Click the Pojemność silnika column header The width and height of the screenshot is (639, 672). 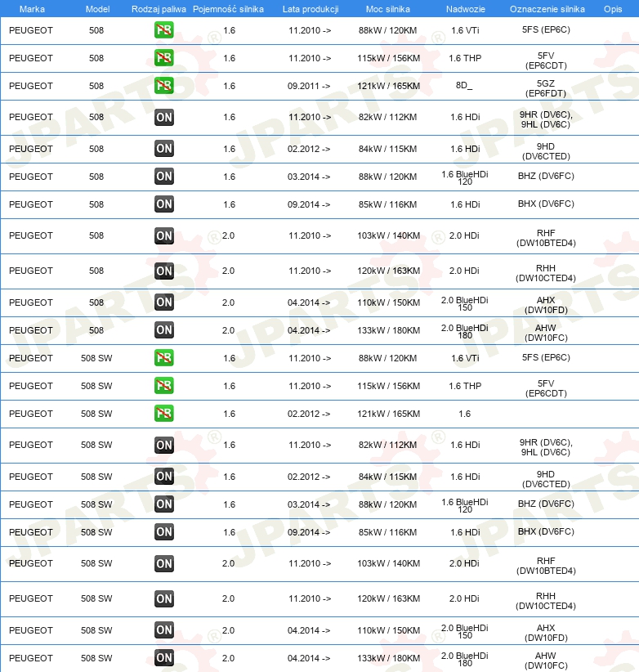click(228, 9)
